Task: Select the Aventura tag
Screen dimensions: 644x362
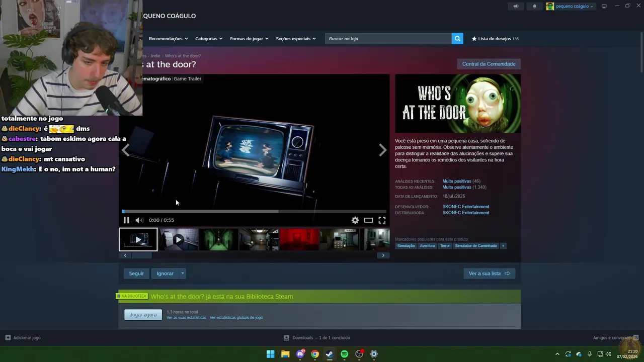Action: point(427,246)
